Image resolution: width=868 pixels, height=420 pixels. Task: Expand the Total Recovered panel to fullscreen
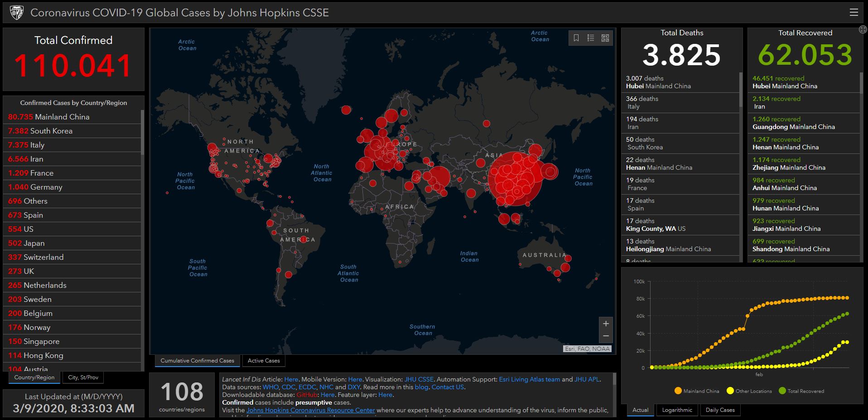click(x=863, y=29)
